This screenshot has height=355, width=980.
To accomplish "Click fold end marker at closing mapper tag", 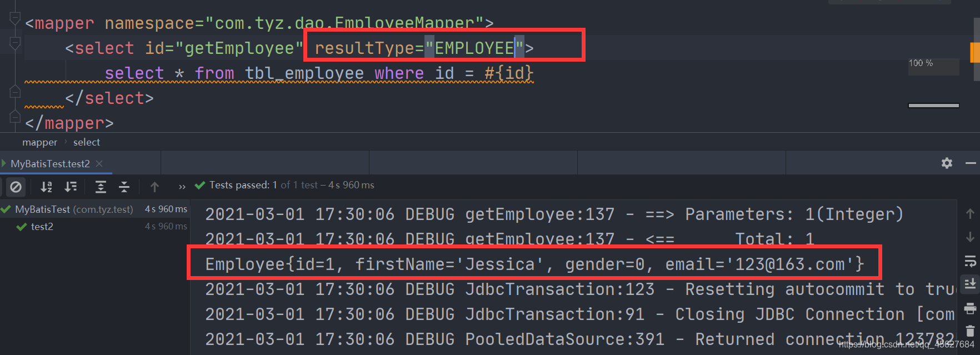I will (x=16, y=117).
